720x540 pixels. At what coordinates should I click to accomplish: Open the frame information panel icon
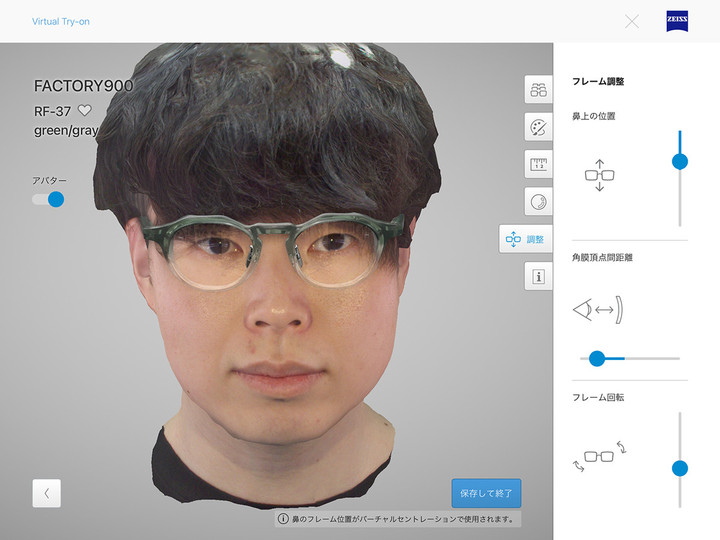538,276
